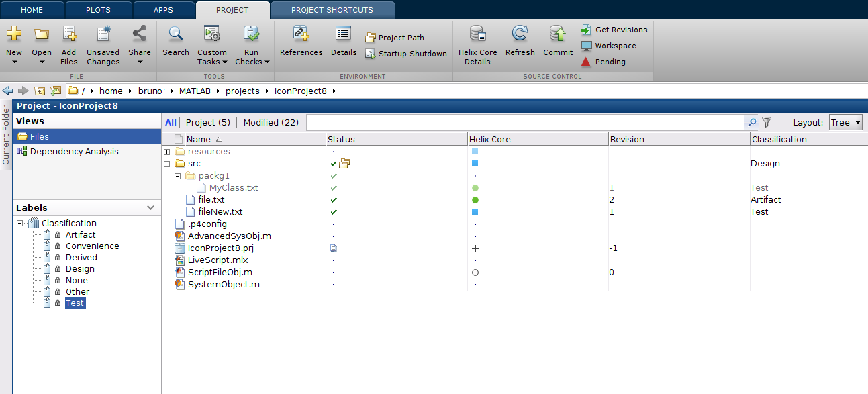
Task: Collapse the packg1 folder
Action: click(178, 176)
